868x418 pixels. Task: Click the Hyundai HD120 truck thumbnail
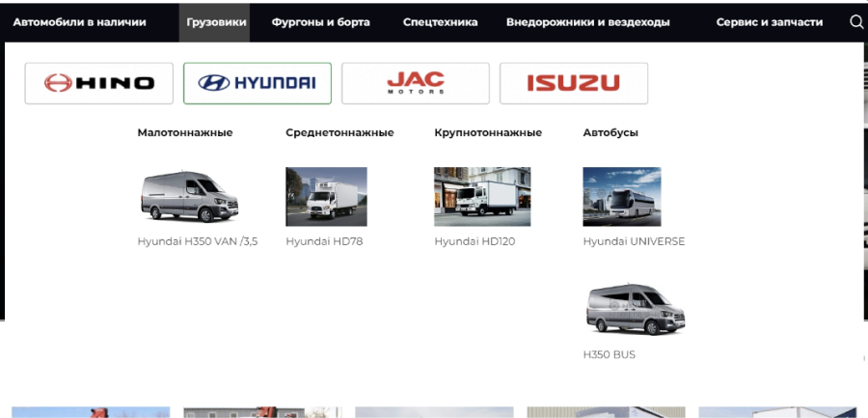coord(482,197)
